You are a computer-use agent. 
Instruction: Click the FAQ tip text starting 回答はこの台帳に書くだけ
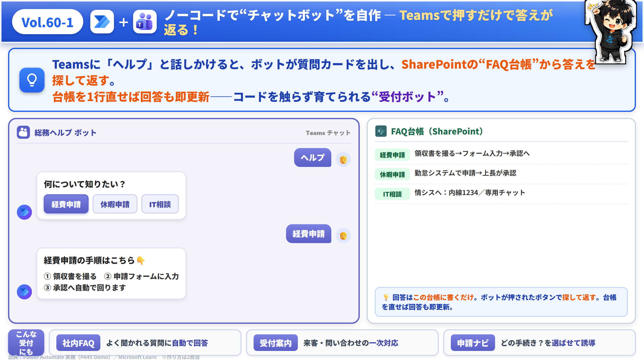[x=499, y=302]
